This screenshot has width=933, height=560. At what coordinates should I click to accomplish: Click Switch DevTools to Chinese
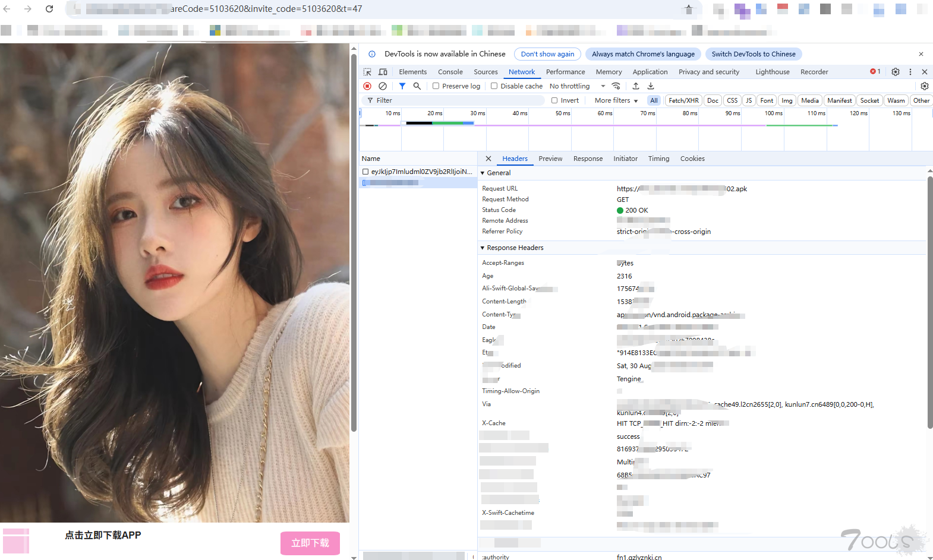click(754, 54)
